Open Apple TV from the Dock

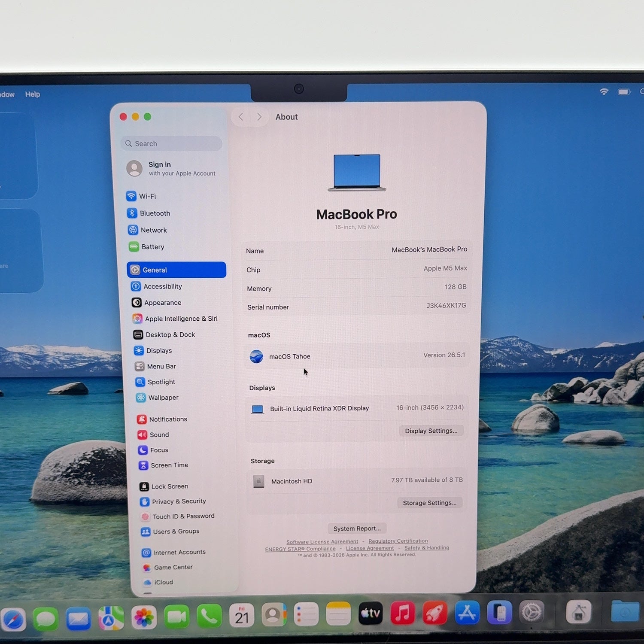pyautogui.click(x=371, y=613)
